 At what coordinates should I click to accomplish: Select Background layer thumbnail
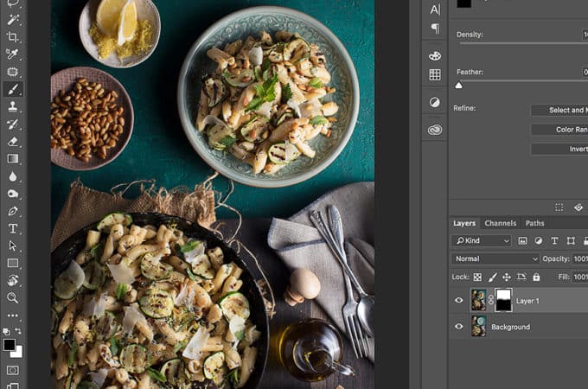(478, 326)
